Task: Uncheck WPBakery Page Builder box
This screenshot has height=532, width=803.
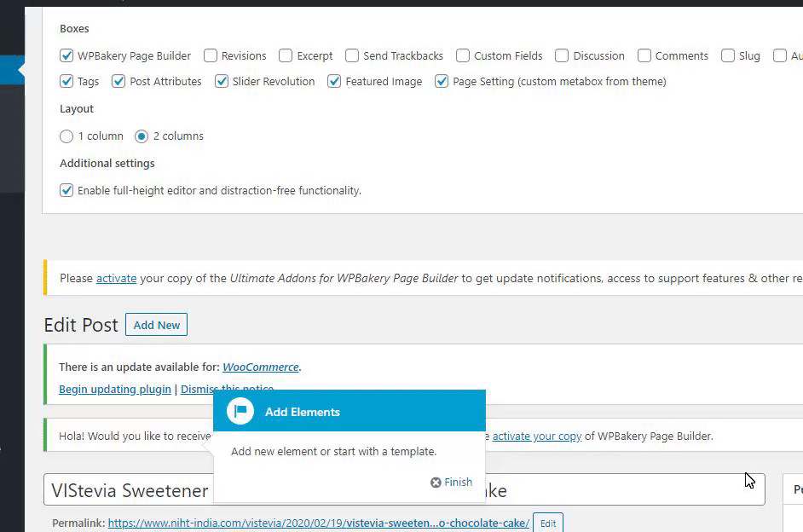Action: pyautogui.click(x=66, y=55)
